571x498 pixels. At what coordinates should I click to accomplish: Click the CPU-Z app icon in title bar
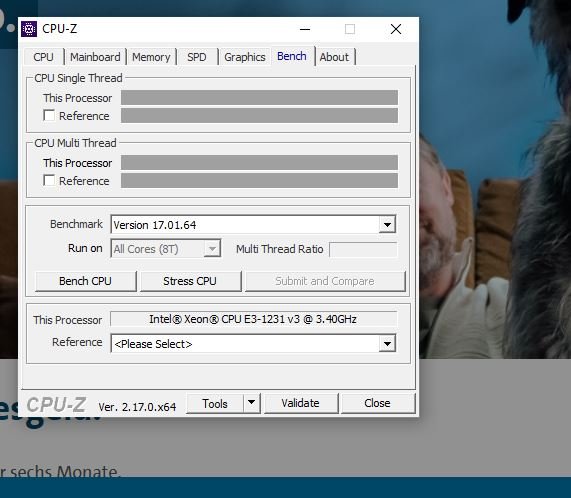tap(29, 29)
